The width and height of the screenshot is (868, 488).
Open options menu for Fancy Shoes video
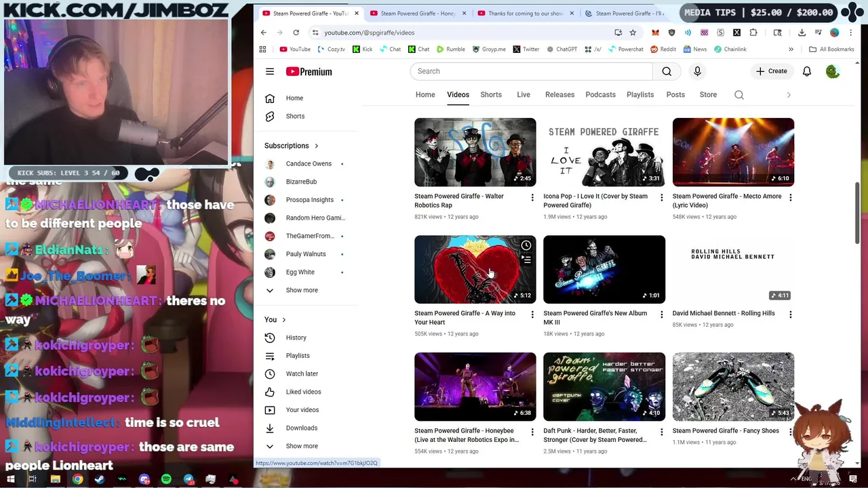(791, 432)
